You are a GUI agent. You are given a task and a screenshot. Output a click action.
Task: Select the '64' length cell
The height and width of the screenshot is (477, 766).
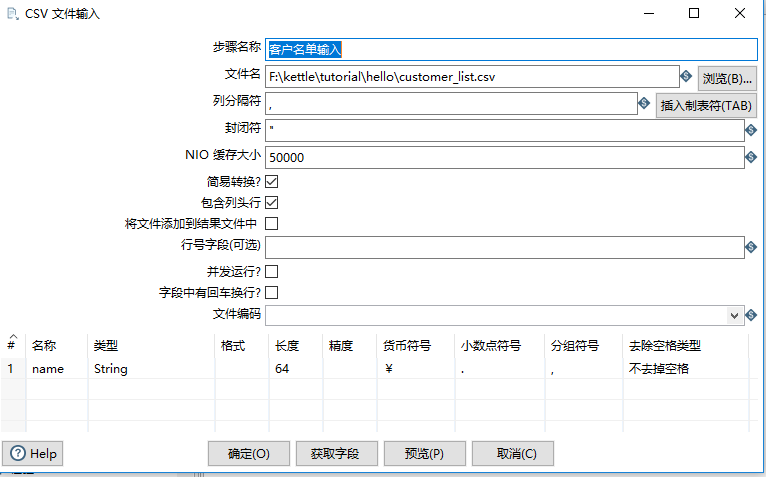pyautogui.click(x=295, y=369)
